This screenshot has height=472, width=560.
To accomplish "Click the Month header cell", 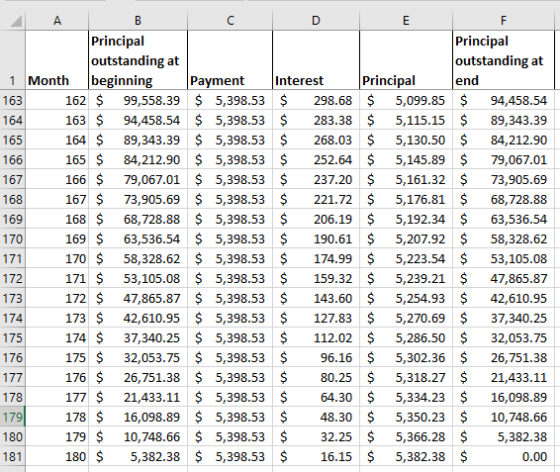I will click(57, 60).
